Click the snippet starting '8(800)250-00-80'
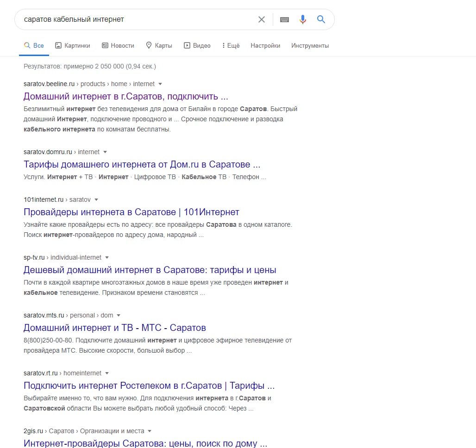The width and height of the screenshot is (476, 448). pos(158,345)
